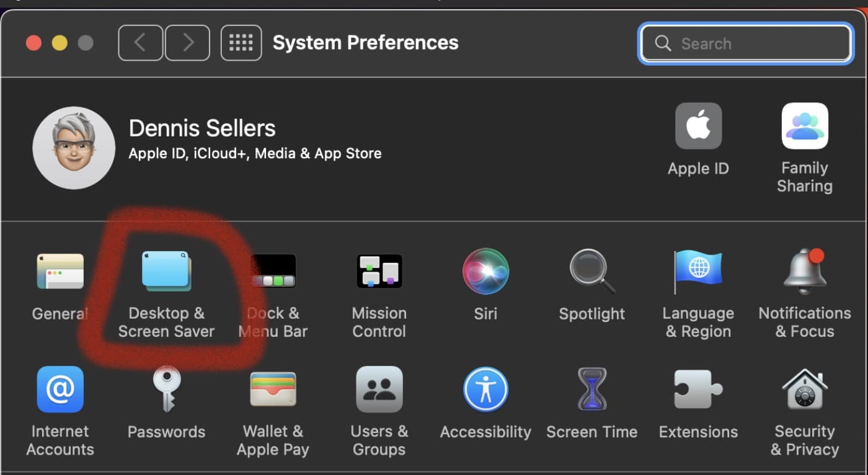The width and height of the screenshot is (868, 475).
Task: Open Mission Control preferences
Action: (x=379, y=272)
